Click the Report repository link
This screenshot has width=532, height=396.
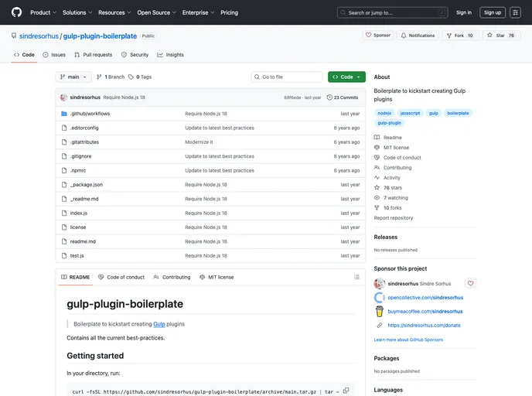click(394, 218)
